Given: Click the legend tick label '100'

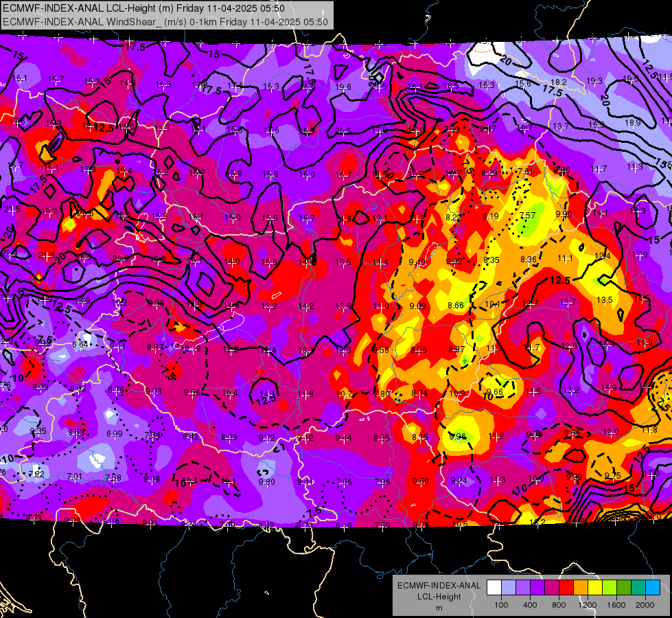Looking at the screenshot, I should tap(501, 605).
